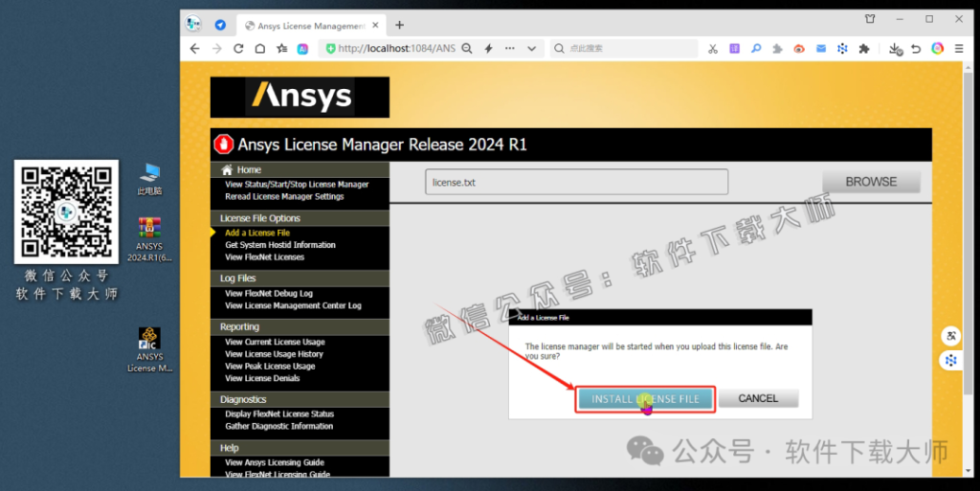The image size is (980, 491).
Task: Click the browser forward arrow
Action: 217,49
